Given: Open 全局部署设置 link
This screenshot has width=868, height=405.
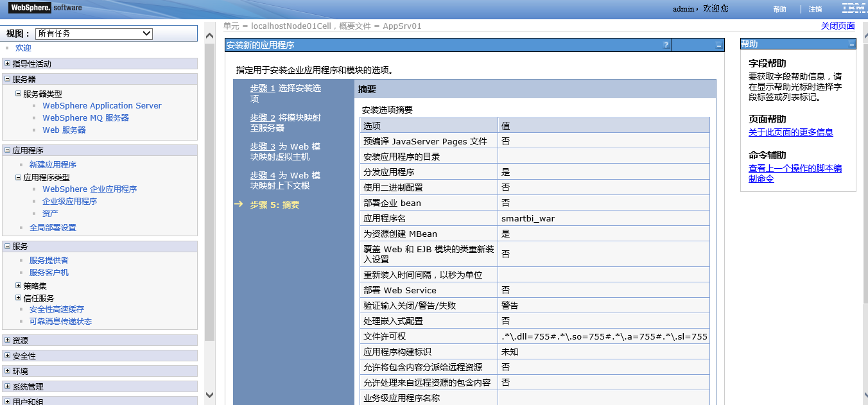Looking at the screenshot, I should (x=53, y=228).
